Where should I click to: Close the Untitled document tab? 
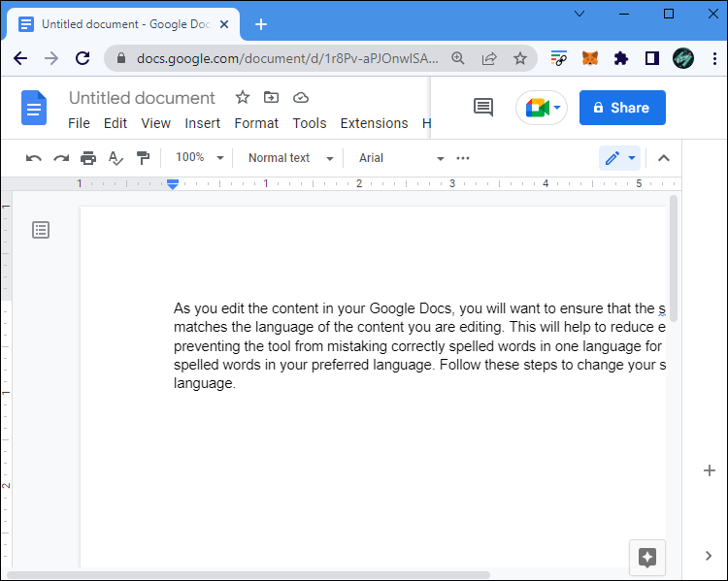[x=224, y=24]
